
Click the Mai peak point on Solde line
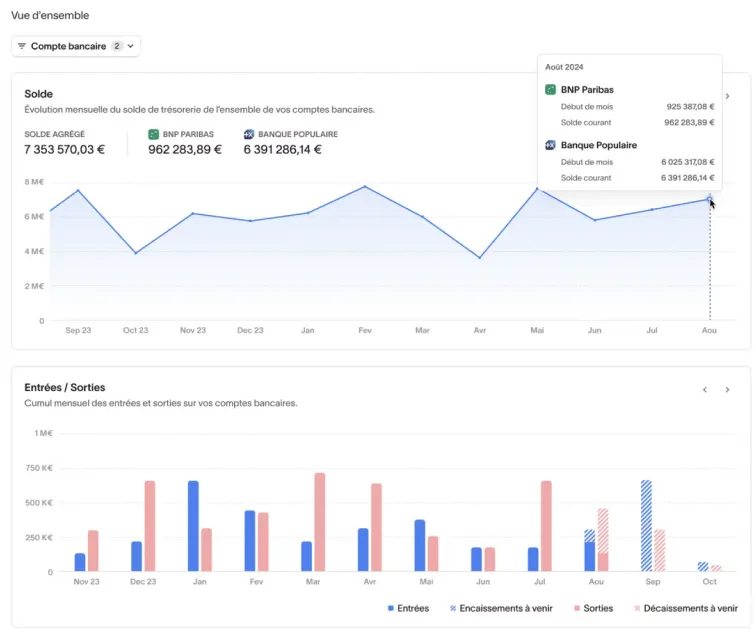pos(537,189)
